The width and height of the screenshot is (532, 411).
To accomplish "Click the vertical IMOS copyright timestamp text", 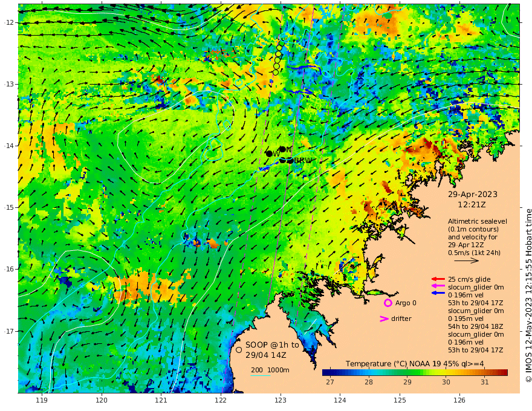I will [x=528, y=295].
